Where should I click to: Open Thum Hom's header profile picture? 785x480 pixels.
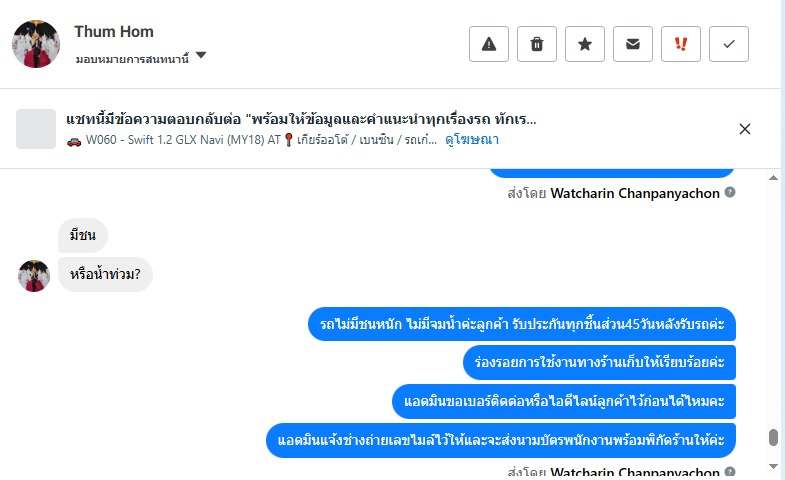[x=36, y=44]
